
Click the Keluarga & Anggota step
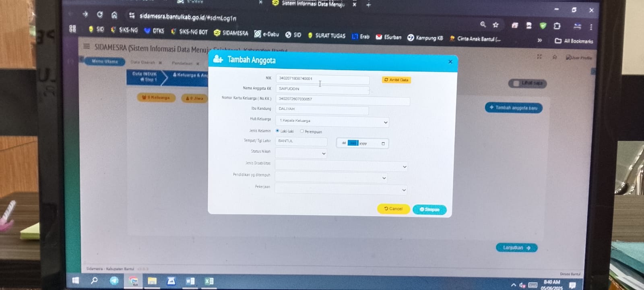click(x=190, y=75)
